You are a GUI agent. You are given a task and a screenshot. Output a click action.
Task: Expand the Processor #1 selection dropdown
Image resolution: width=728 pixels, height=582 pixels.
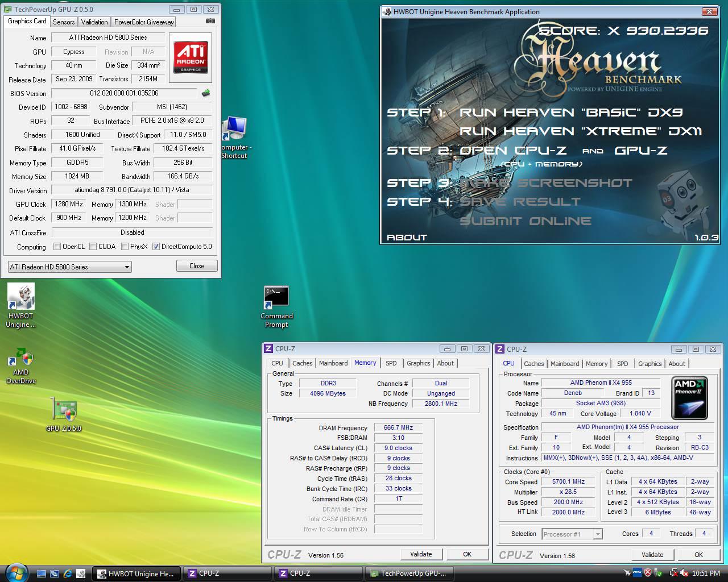tap(598, 534)
